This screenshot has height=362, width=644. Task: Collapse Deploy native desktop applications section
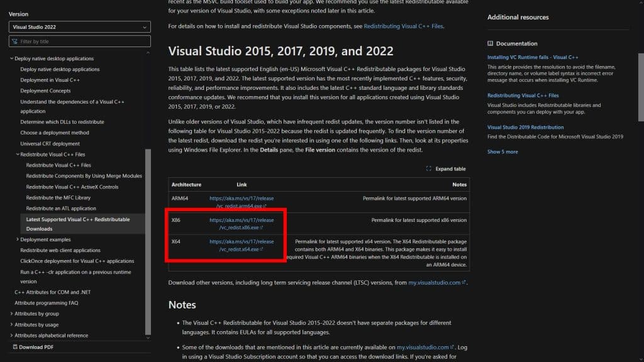[11, 58]
